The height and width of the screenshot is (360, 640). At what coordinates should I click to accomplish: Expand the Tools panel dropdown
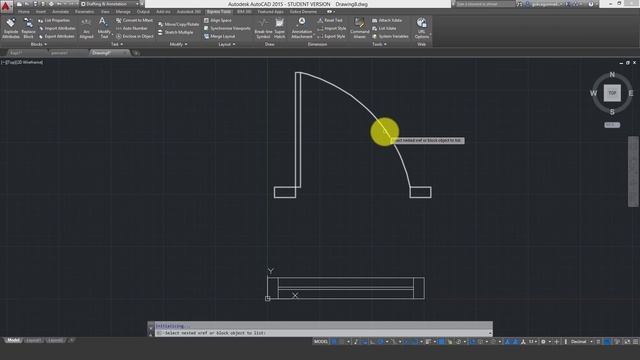[x=379, y=44]
